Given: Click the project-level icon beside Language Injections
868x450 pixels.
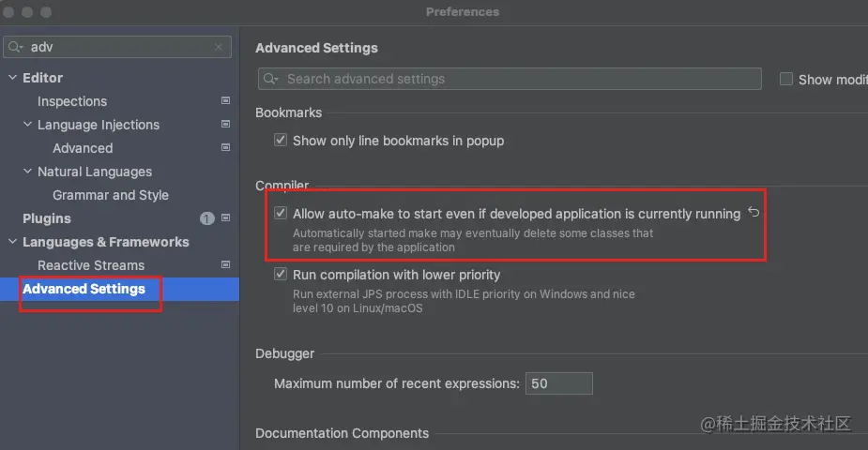Looking at the screenshot, I should [x=225, y=124].
